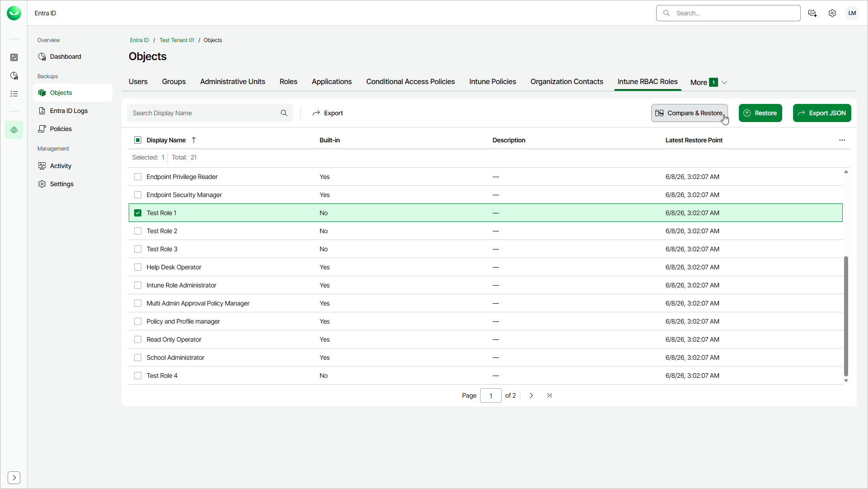
Task: Click the green app logo icon
Action: tap(14, 13)
